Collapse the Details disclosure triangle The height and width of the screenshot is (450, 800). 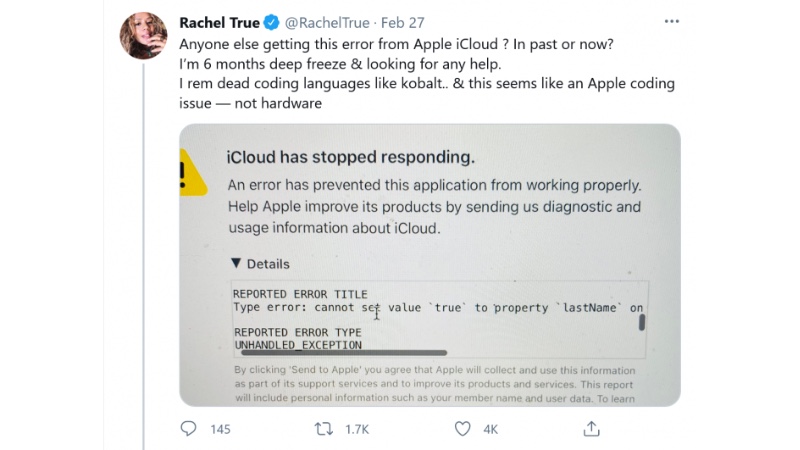point(236,264)
